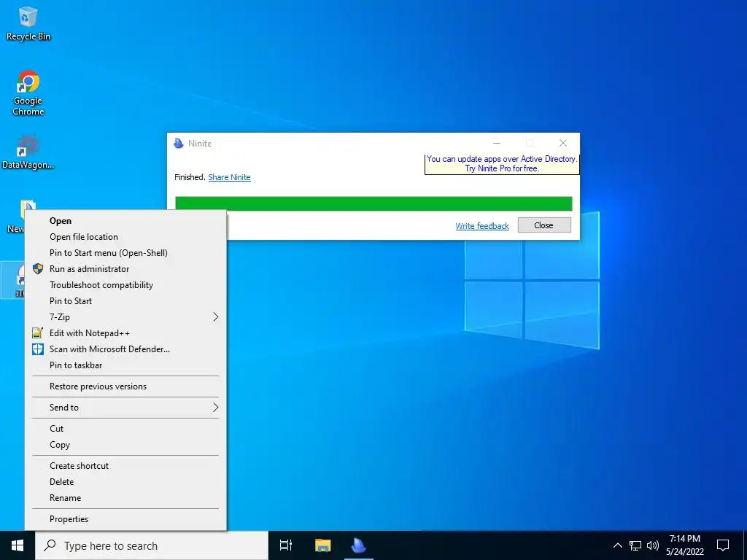Choose Delete in the context menu
The width and height of the screenshot is (747, 560).
click(x=125, y=482)
